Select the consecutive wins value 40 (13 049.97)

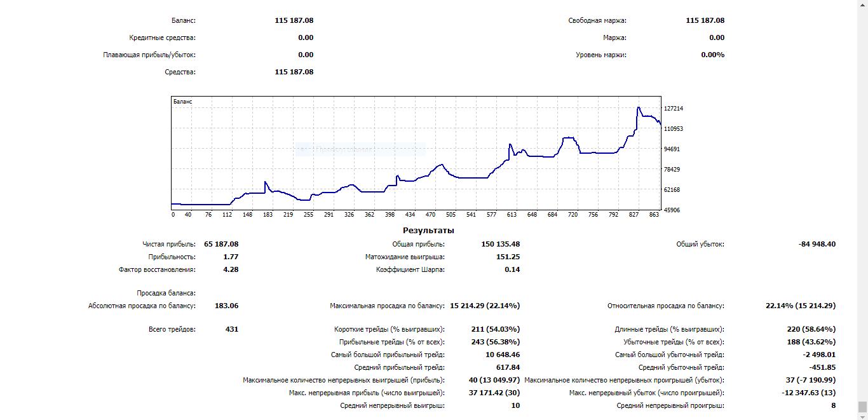[494, 380]
